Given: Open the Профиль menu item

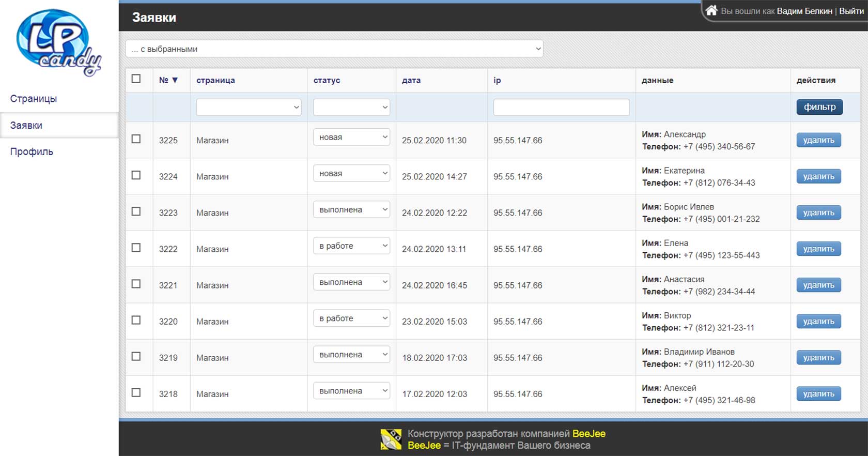Looking at the screenshot, I should pyautogui.click(x=32, y=151).
